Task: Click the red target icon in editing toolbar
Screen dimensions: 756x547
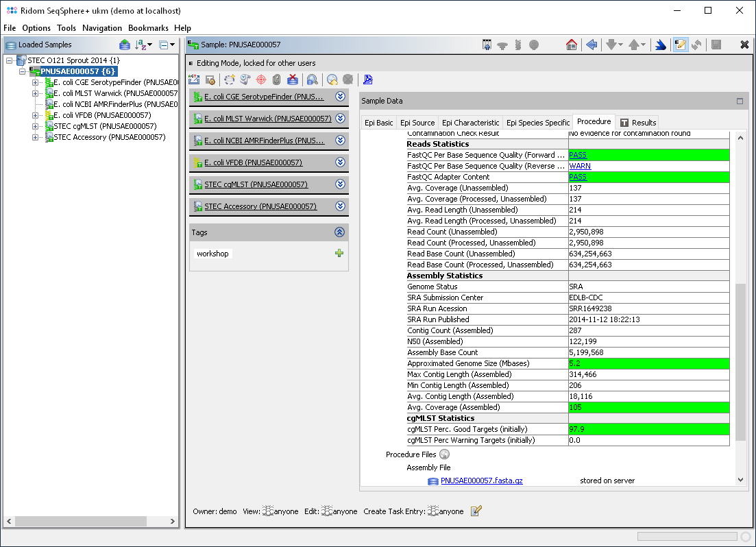Action: pyautogui.click(x=260, y=80)
